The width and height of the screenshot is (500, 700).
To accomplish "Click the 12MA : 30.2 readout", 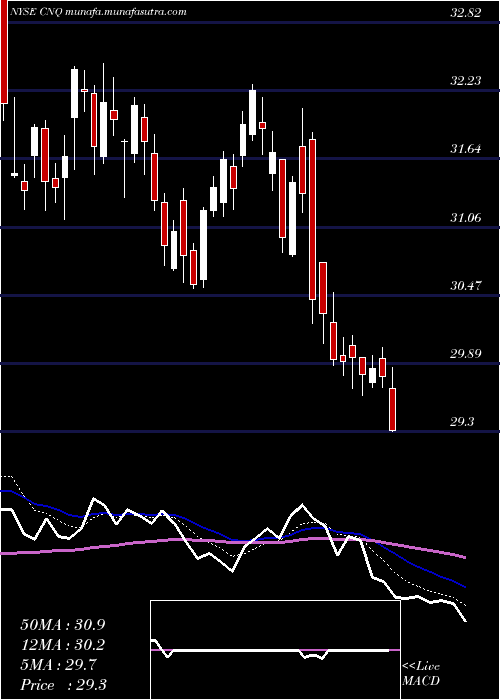I will (65, 645).
